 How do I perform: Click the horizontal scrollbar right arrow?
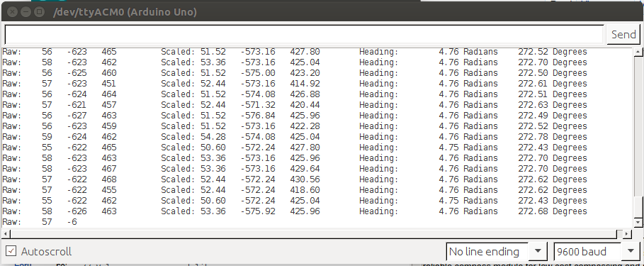627,234
